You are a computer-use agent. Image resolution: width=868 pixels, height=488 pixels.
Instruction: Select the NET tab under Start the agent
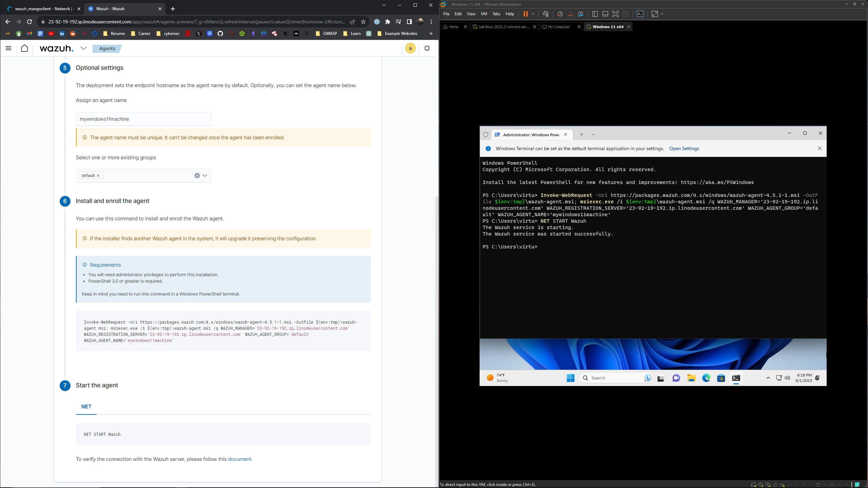click(x=86, y=406)
